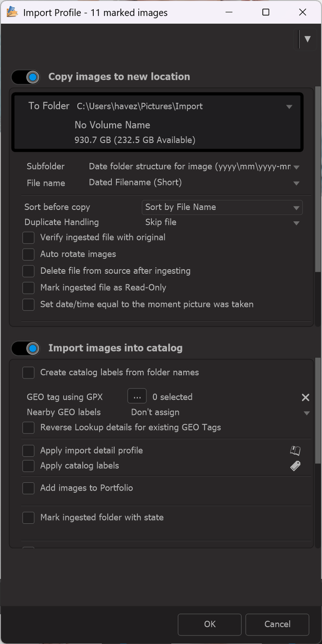This screenshot has width=322, height=644.
Task: Toggle Copy images to new location switch
Action: 26,77
